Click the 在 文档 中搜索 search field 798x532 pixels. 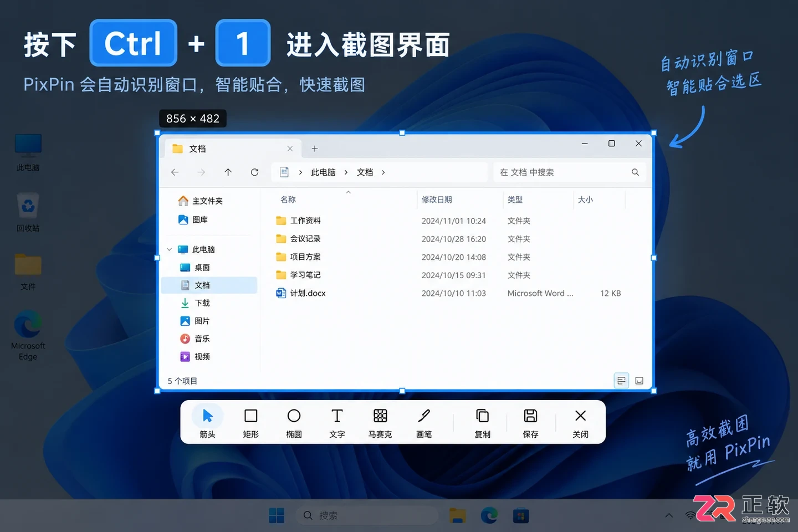[570, 172]
